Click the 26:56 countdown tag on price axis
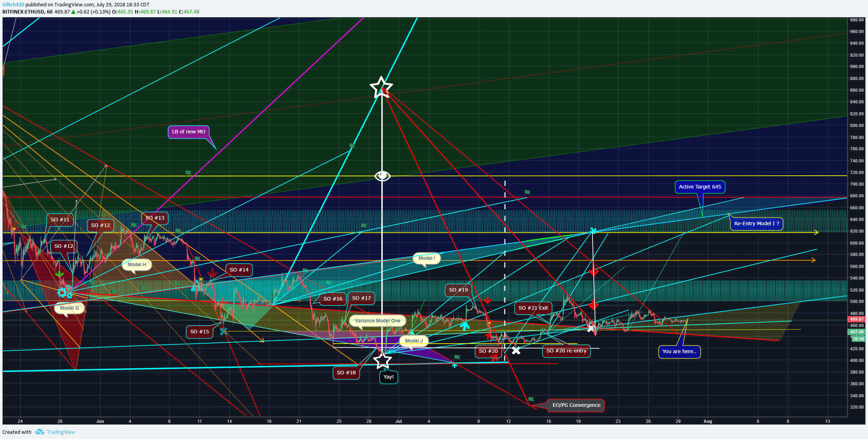 [858, 339]
